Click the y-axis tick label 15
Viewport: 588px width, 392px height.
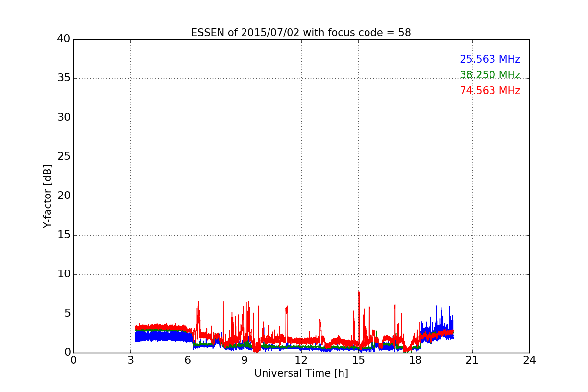tap(64, 235)
